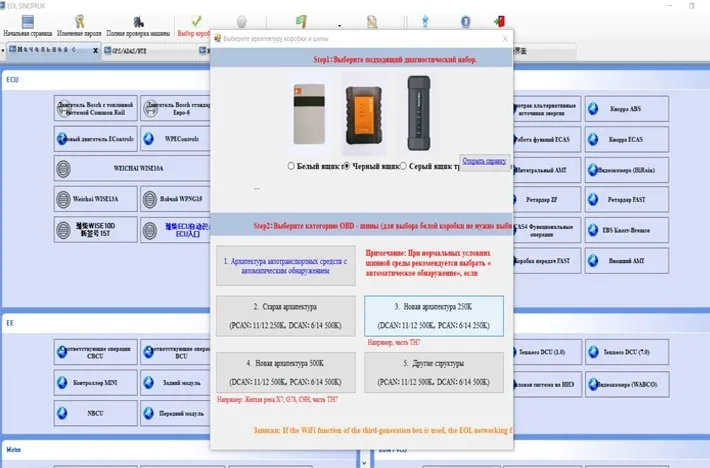Choose Старая архитектура option 2
The width and height of the screenshot is (710, 468).
(285, 315)
